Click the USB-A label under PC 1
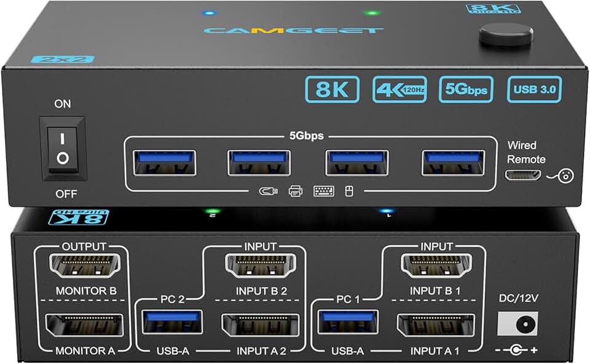The width and height of the screenshot is (590, 364). 347,351
